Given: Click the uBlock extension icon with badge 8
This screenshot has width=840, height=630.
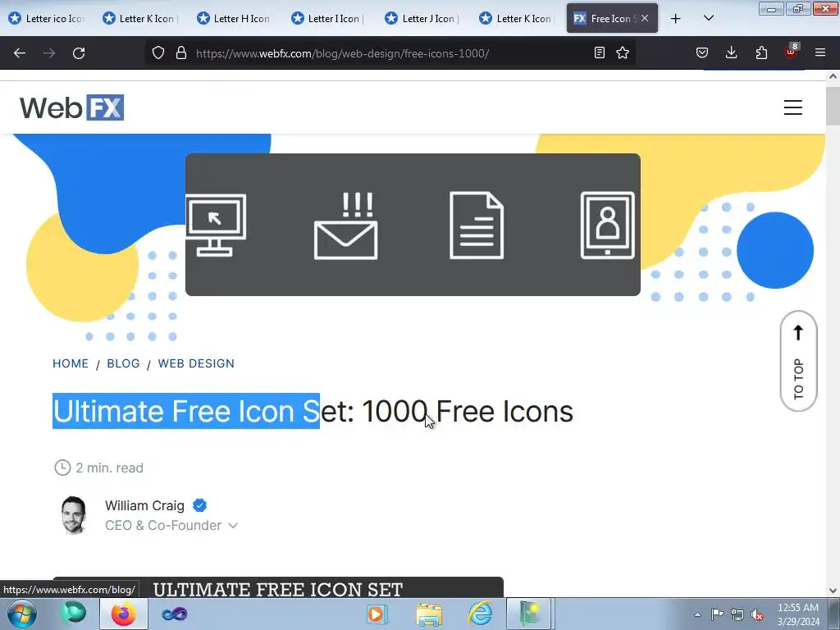Looking at the screenshot, I should pos(792,52).
